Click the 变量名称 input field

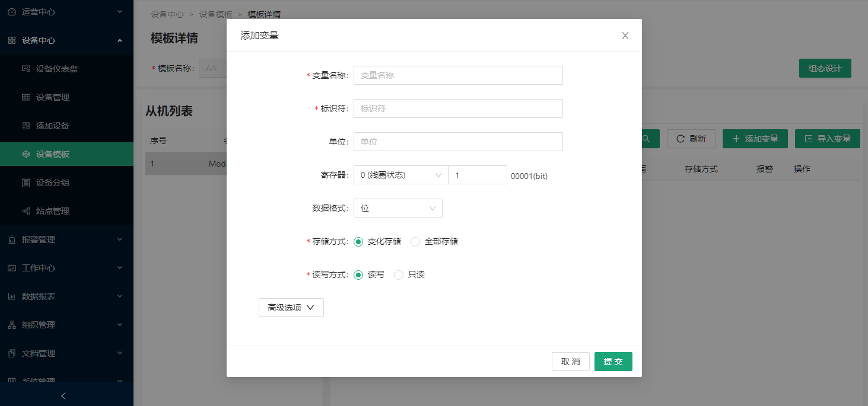coord(457,75)
